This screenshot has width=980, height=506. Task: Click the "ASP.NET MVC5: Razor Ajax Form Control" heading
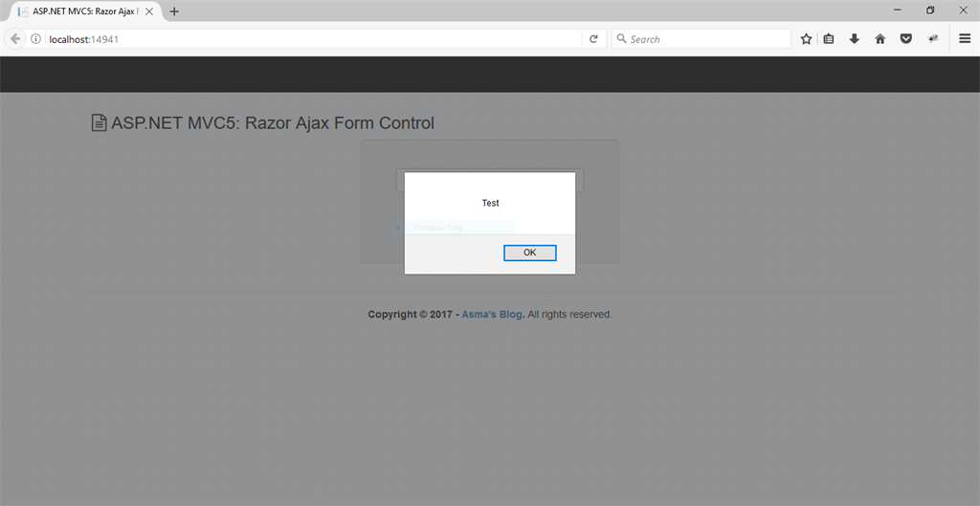tap(273, 123)
